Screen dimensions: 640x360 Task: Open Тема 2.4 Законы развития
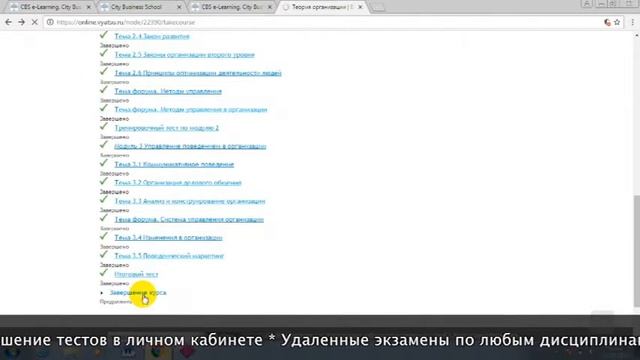click(x=152, y=36)
